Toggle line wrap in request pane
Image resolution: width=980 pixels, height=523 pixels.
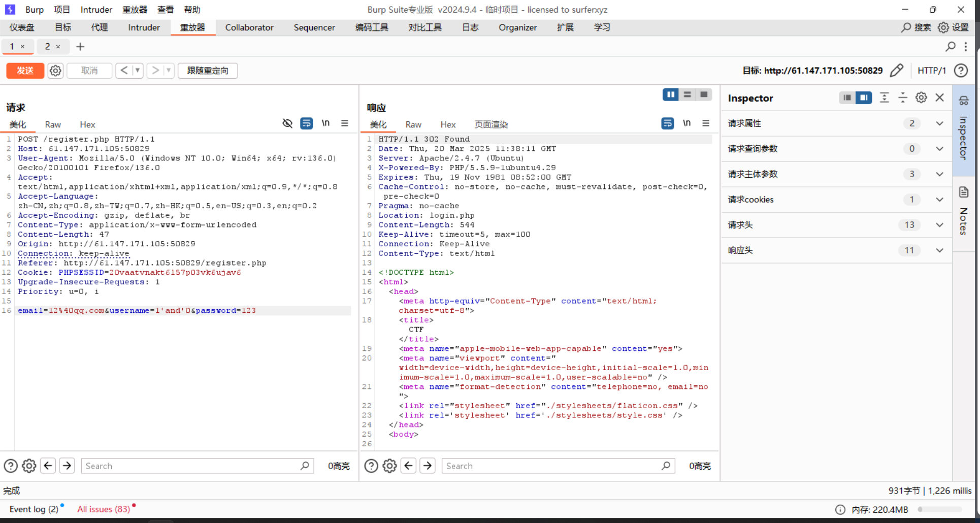pos(307,123)
